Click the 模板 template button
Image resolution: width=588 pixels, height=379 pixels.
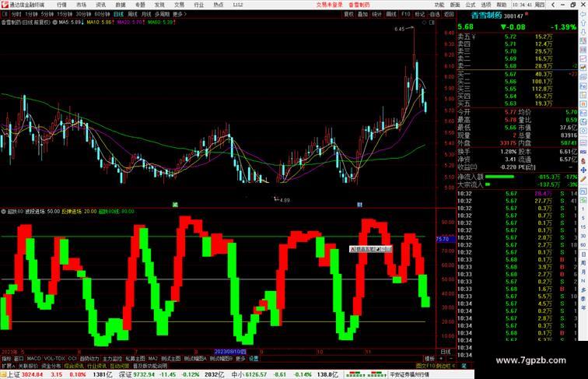(x=430, y=359)
